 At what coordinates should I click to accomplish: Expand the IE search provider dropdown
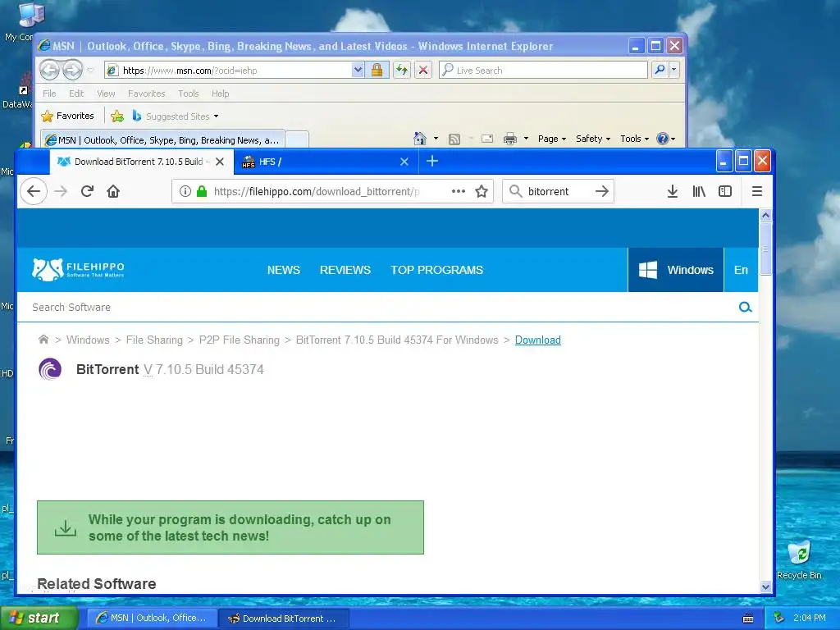674,70
